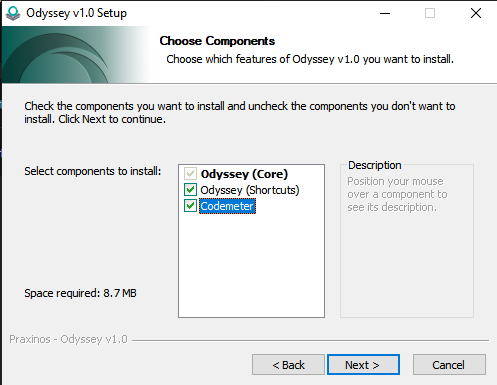
Task: Click the 'Choose Components' heading
Action: click(x=217, y=41)
